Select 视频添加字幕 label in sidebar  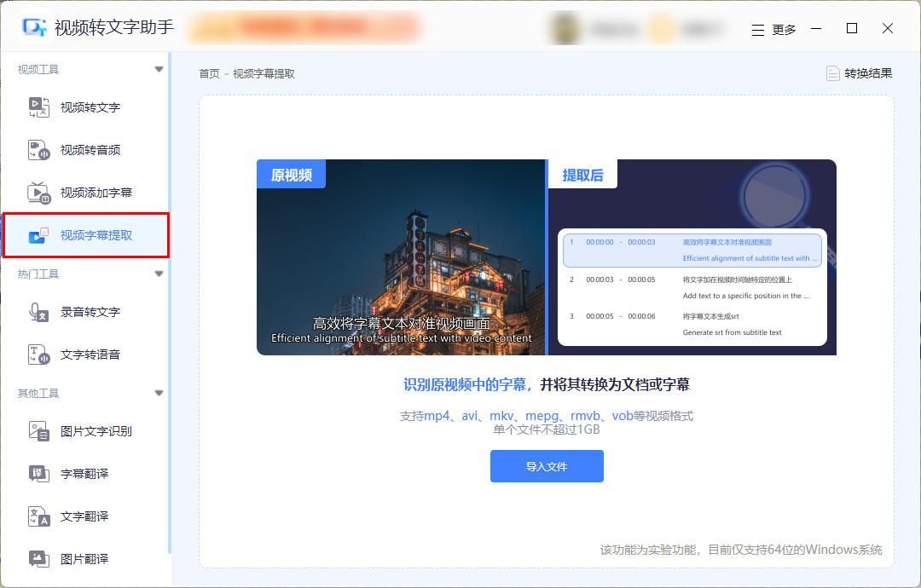96,193
